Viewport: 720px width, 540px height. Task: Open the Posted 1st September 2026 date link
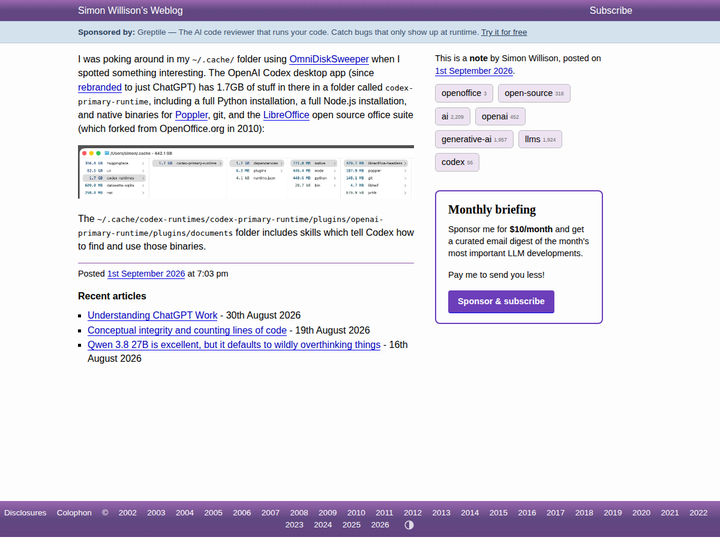click(146, 274)
